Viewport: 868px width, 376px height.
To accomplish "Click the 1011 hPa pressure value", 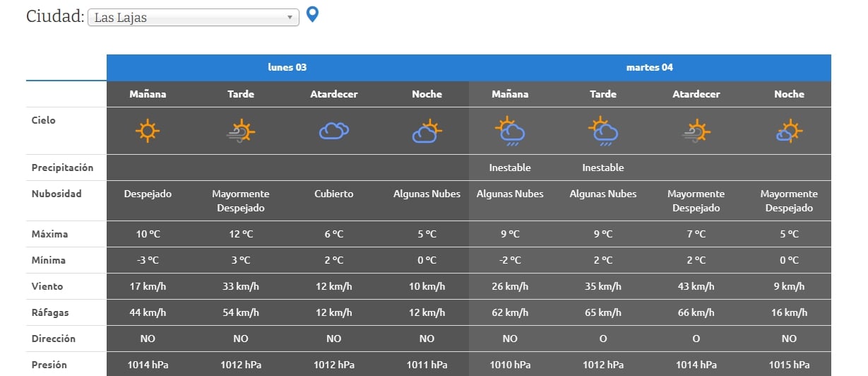I will [427, 365].
